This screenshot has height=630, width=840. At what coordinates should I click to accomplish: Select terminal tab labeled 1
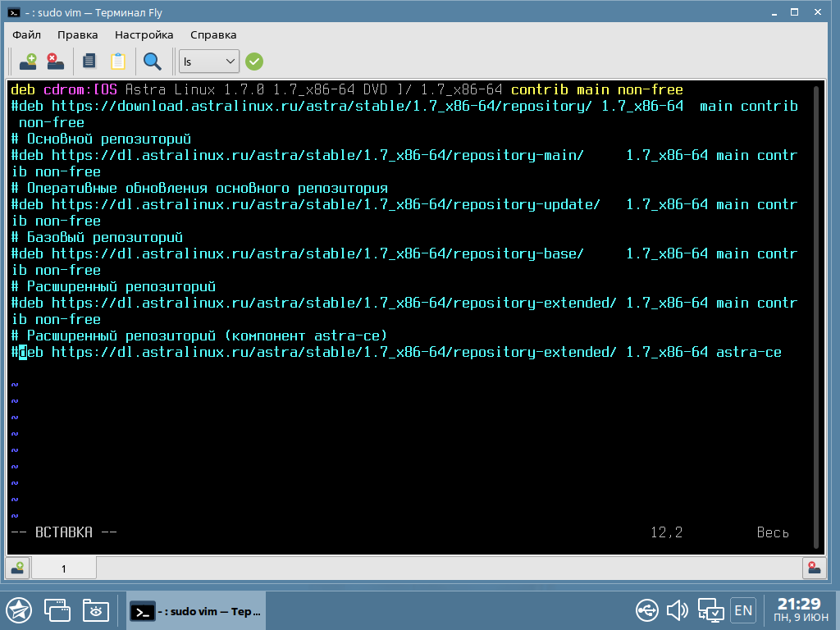64,568
